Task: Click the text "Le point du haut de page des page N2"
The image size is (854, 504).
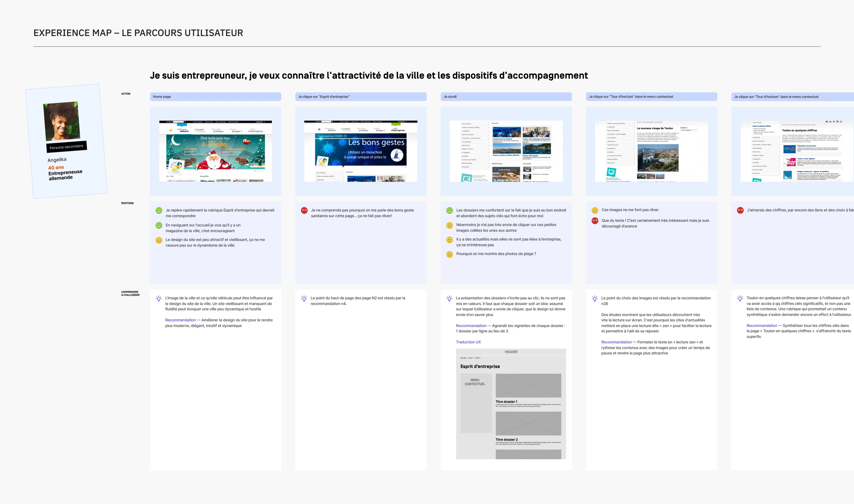Action: pos(358,301)
